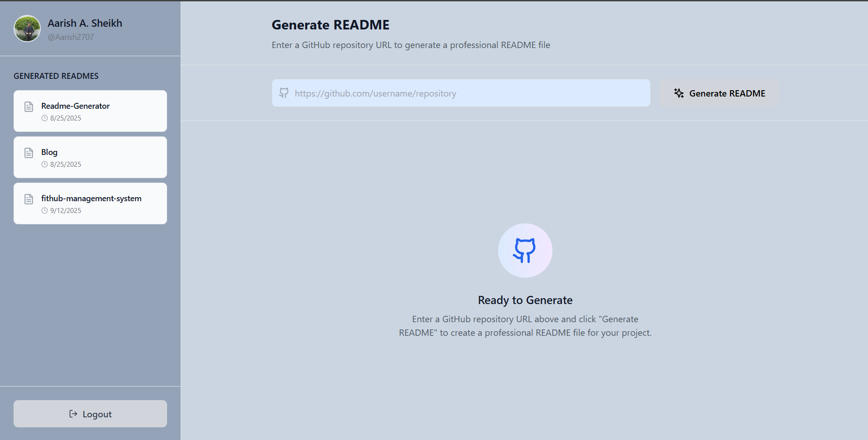Click the @Aarish2707 username handle
Screen dimensions: 868x440
click(71, 37)
